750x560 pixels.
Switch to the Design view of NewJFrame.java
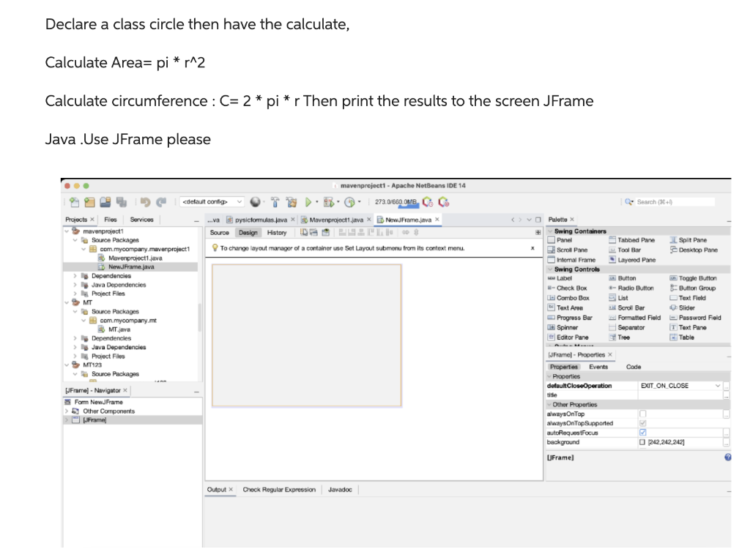tap(248, 233)
